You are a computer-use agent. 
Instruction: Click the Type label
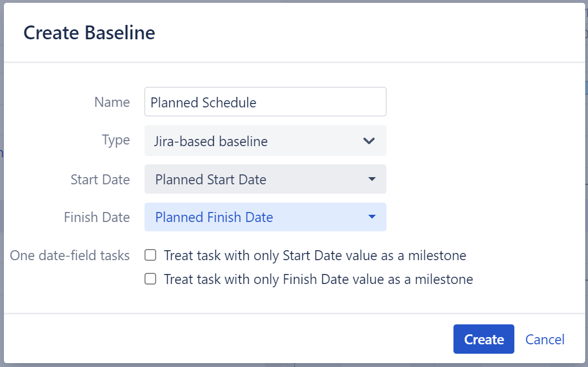point(115,141)
